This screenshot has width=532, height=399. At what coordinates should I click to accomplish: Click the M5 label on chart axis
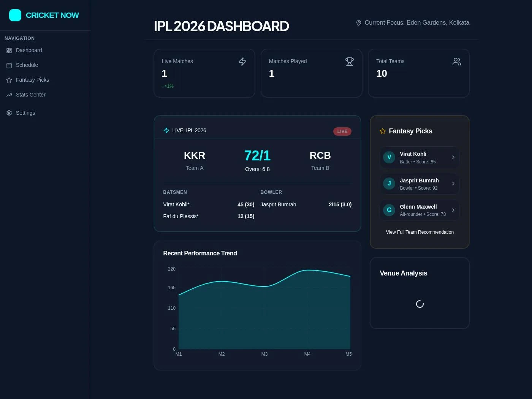pyautogui.click(x=348, y=354)
